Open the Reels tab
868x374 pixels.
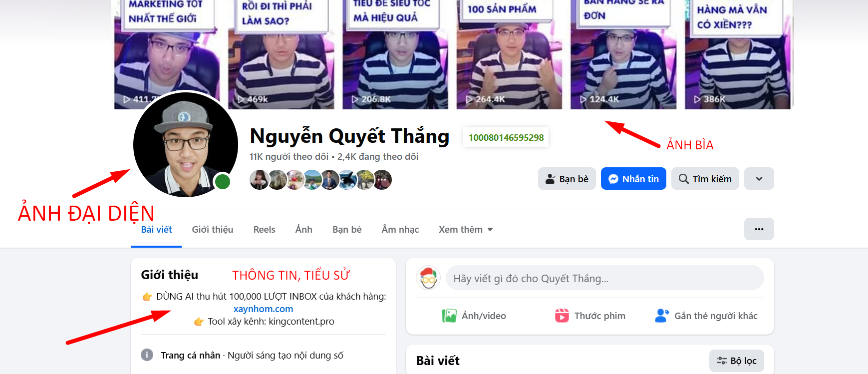coord(264,229)
